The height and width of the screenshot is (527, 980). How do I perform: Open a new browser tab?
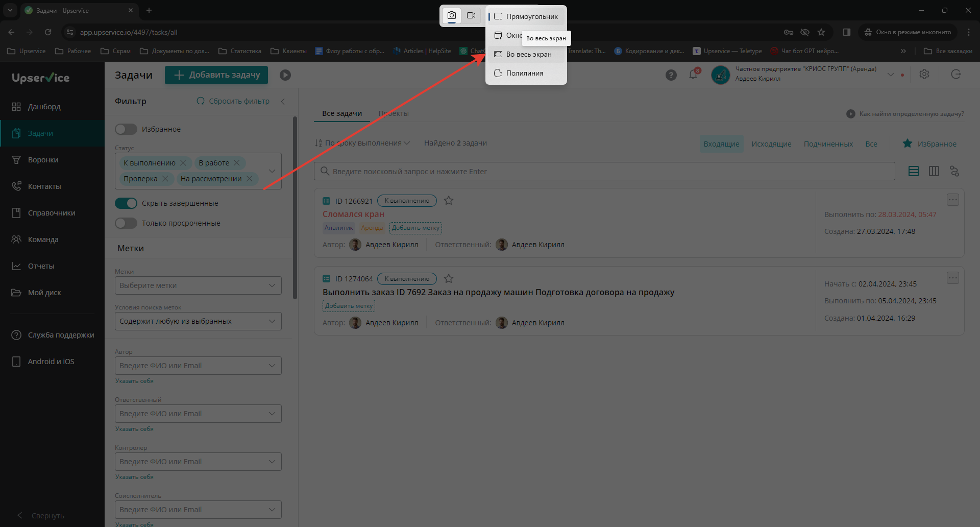point(149,10)
